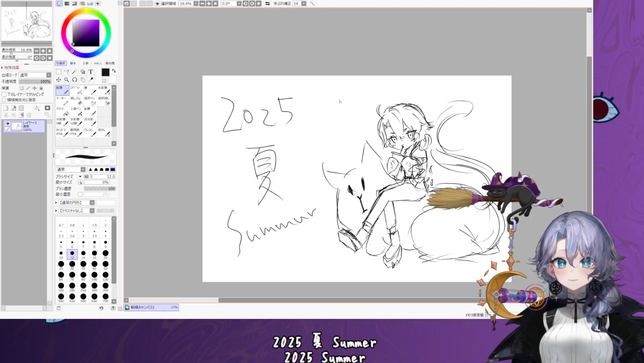Select the text (T) tool
This screenshot has height=363, width=644.
(91, 72)
